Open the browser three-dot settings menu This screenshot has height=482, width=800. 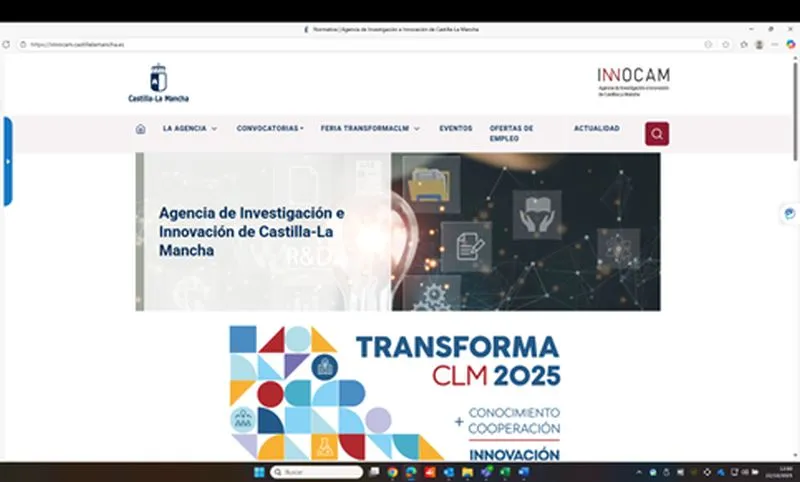774,44
